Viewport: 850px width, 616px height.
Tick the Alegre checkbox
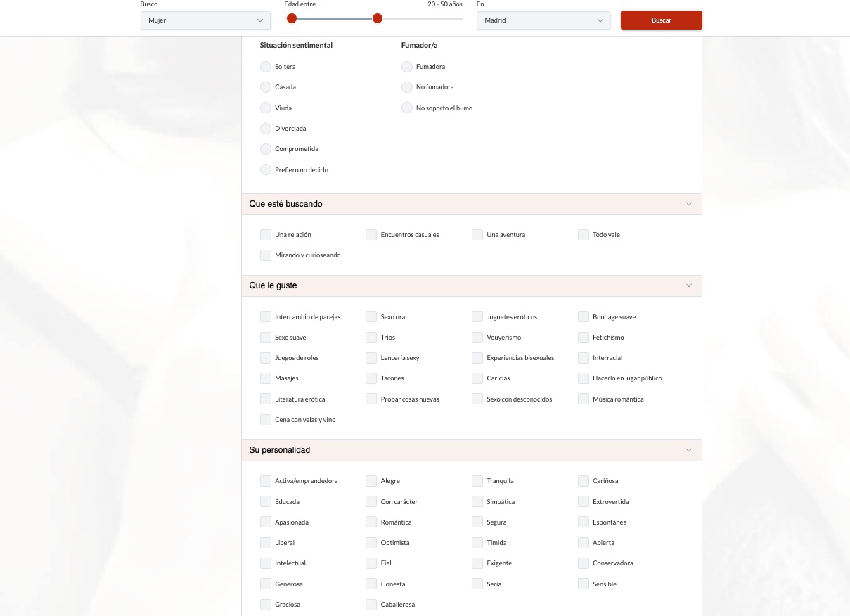(x=371, y=481)
